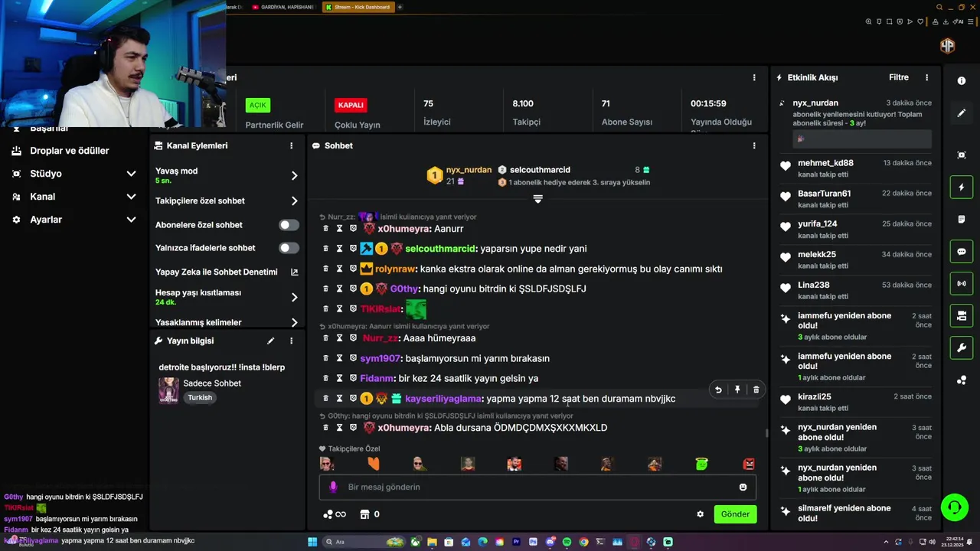Open stats panel three-dot menu
980x551 pixels.
click(x=754, y=77)
